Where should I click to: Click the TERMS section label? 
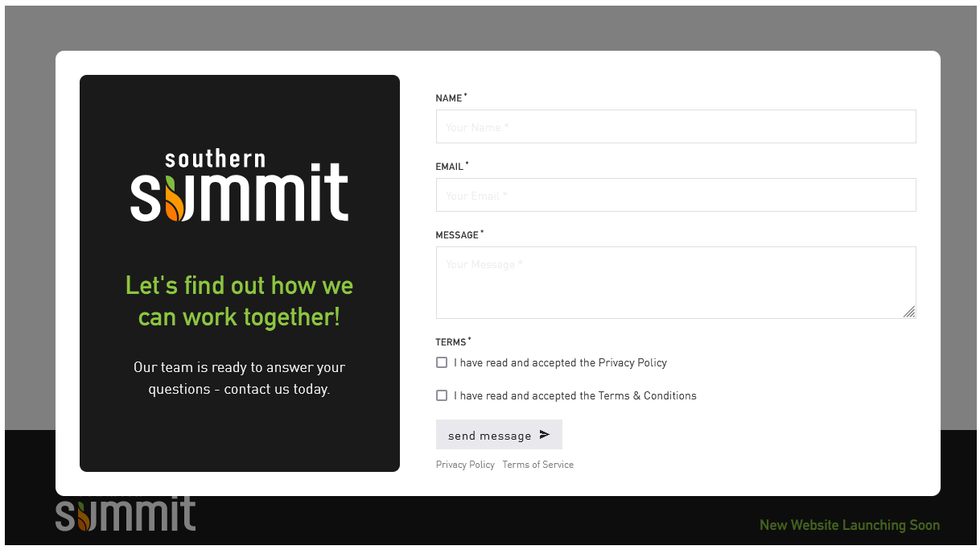pyautogui.click(x=451, y=342)
